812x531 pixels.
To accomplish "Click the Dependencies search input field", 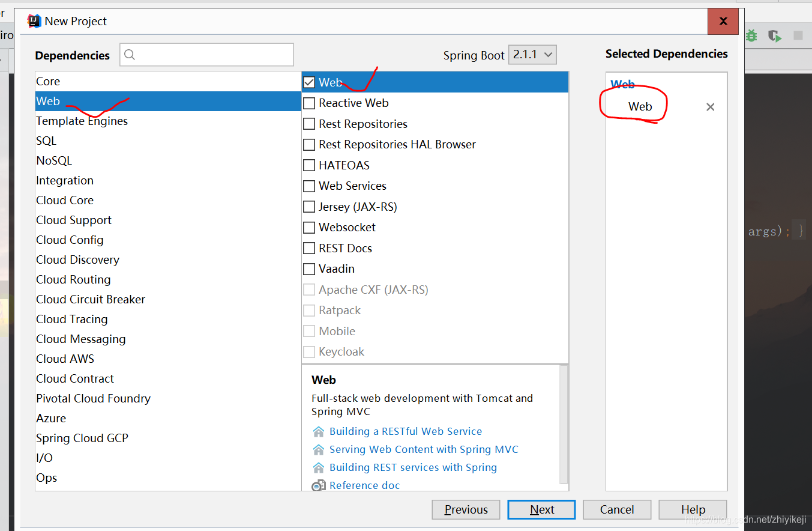I will [x=206, y=55].
